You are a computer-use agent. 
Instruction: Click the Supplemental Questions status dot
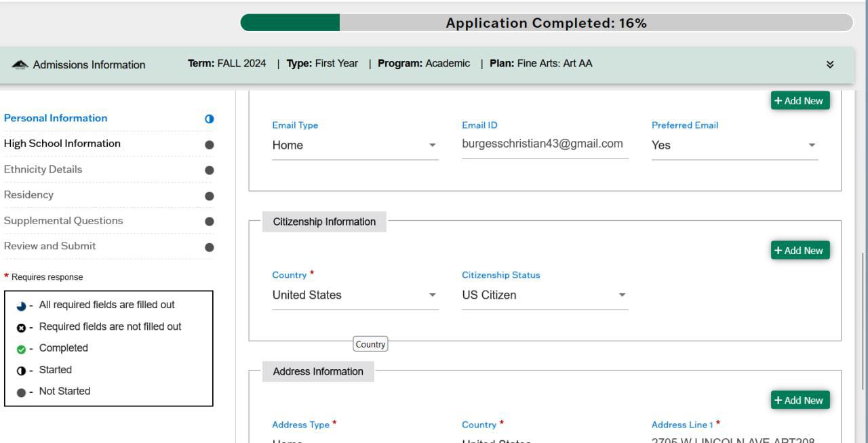[x=209, y=221]
